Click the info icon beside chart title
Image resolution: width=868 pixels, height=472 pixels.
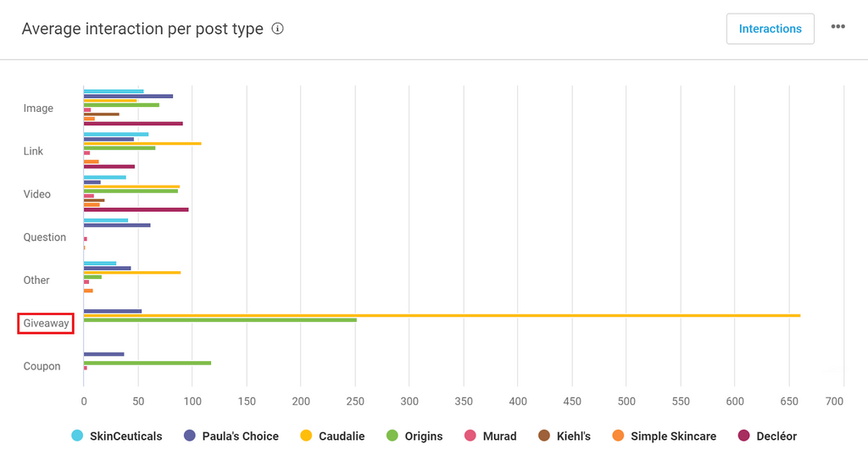277,29
